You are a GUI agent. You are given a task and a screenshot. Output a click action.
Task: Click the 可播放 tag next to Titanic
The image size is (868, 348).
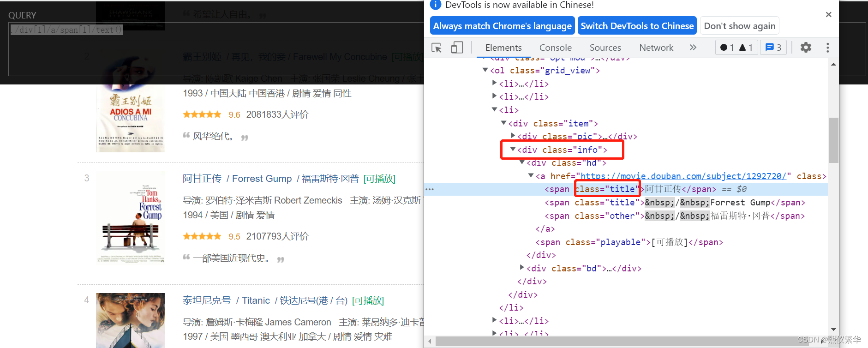(x=368, y=300)
